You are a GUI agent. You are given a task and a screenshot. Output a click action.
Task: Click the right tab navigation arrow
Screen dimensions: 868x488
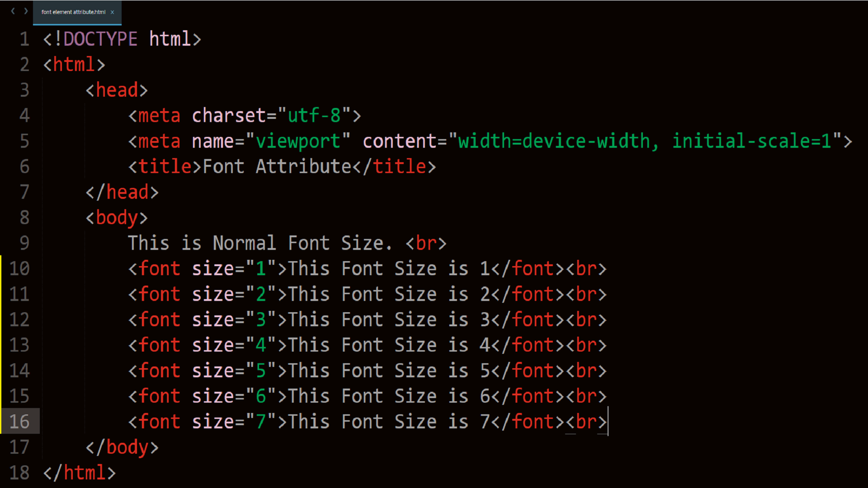[26, 11]
